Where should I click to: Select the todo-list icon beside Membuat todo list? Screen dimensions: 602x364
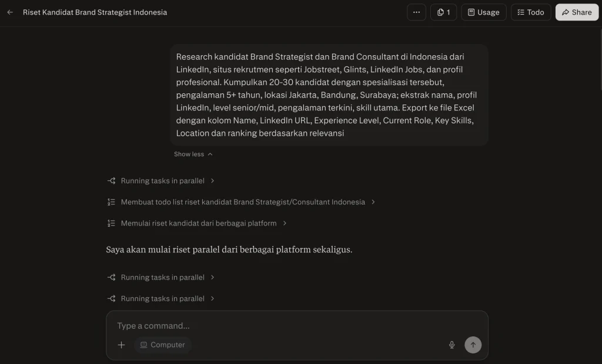[111, 201]
